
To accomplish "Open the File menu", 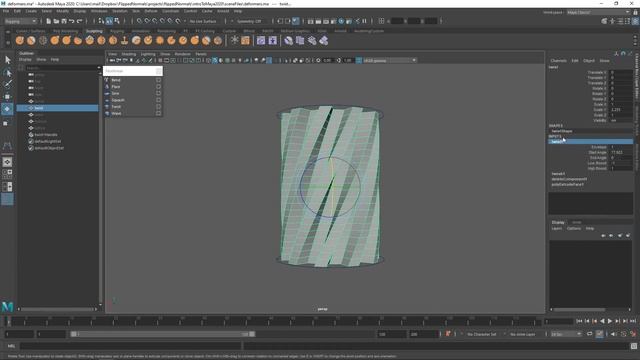I will [x=6, y=11].
